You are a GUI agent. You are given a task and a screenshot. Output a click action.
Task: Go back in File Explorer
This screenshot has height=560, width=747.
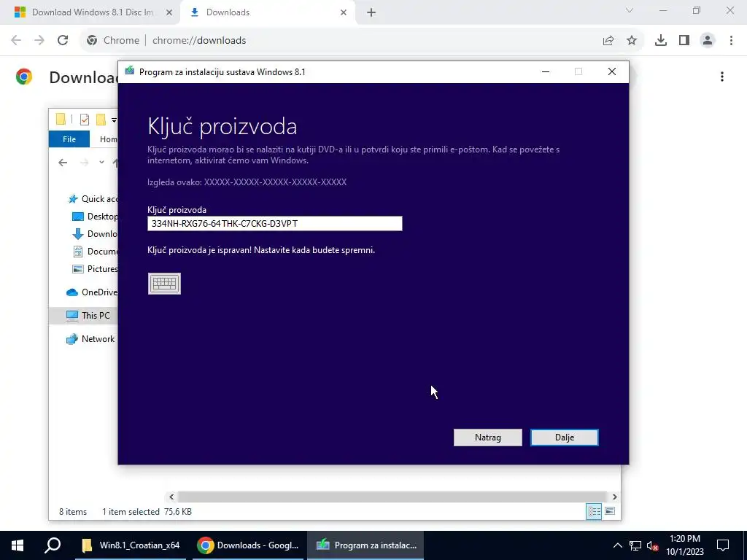click(63, 163)
